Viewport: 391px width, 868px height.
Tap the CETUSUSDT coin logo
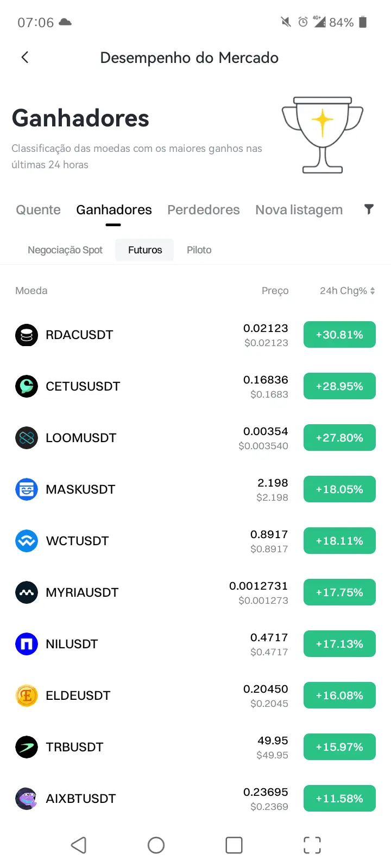coord(27,386)
